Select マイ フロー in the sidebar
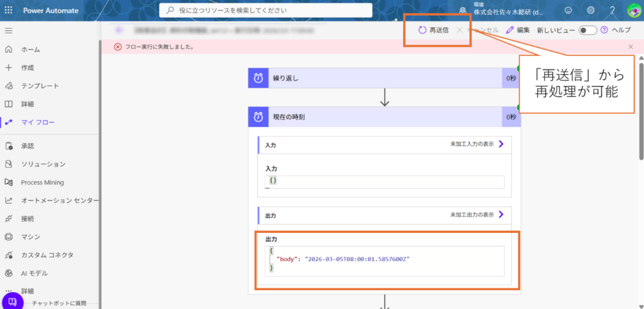Screen dimensions: 644x309 point(38,122)
